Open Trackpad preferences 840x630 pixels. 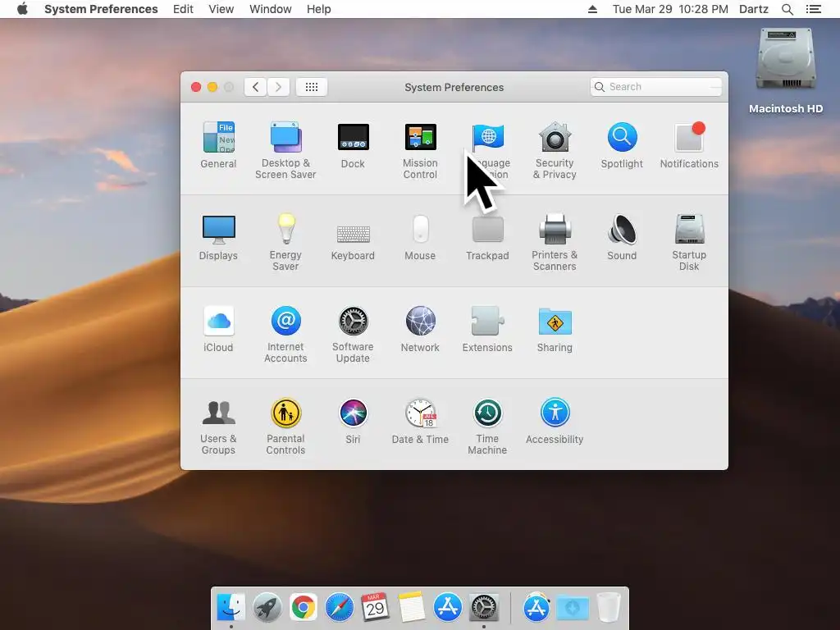tap(487, 237)
